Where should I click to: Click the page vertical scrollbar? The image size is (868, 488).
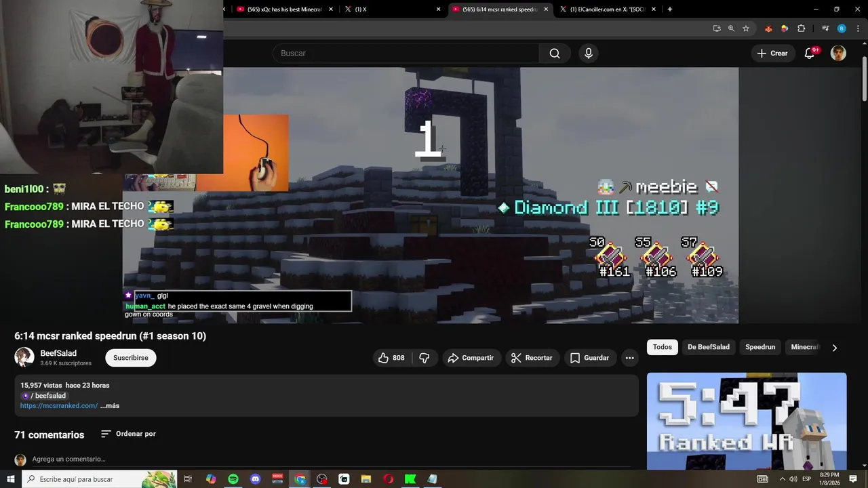[x=864, y=78]
